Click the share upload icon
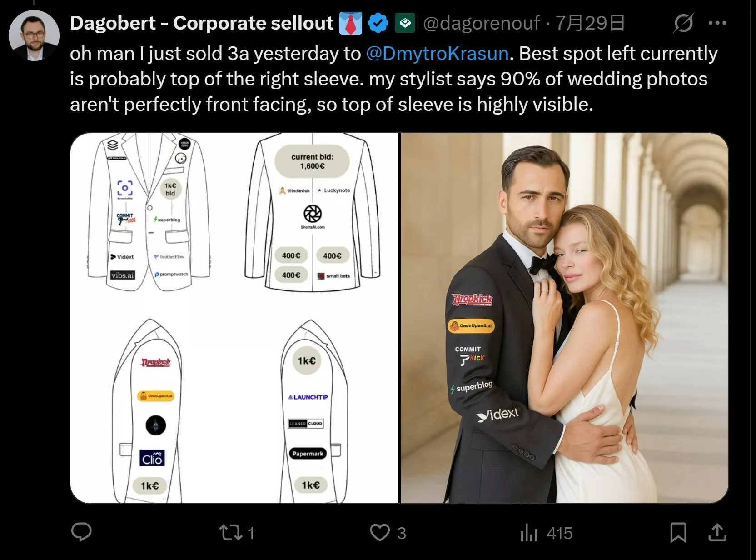The image size is (756, 560). click(717, 533)
